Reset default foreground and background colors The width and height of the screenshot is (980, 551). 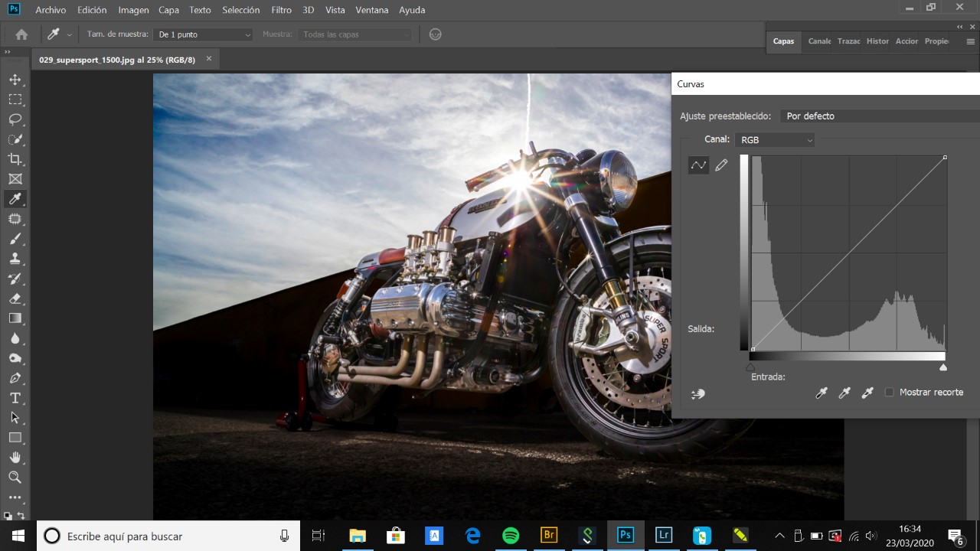coord(8,516)
